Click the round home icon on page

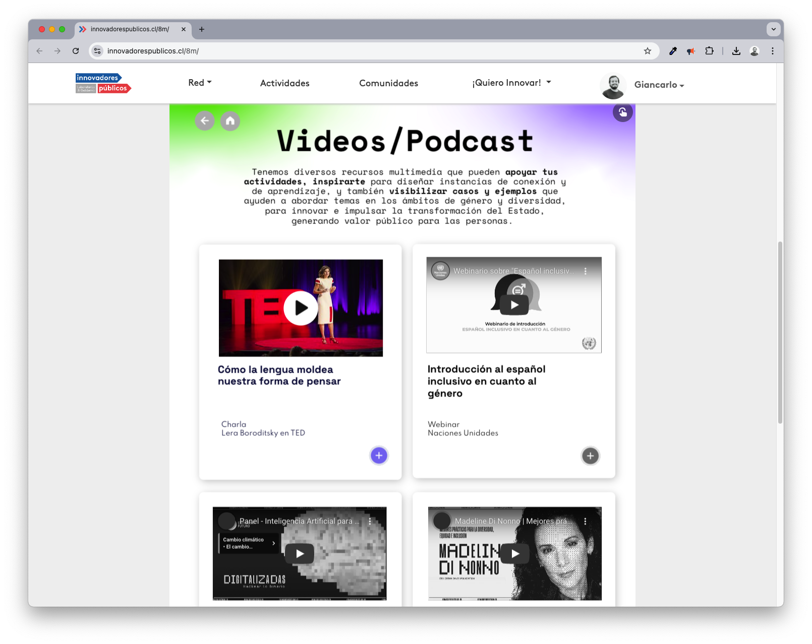coord(230,121)
